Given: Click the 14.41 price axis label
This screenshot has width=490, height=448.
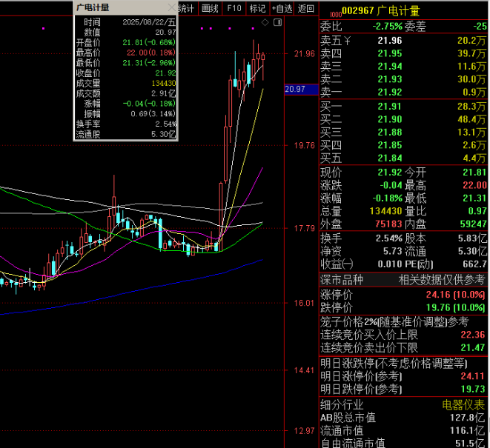Looking at the screenshot, I should pos(305,370).
